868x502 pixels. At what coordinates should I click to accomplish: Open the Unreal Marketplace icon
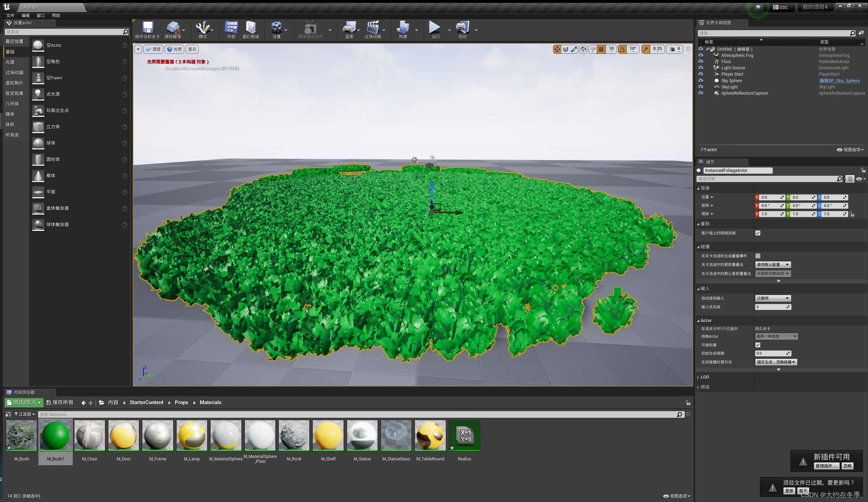250,28
